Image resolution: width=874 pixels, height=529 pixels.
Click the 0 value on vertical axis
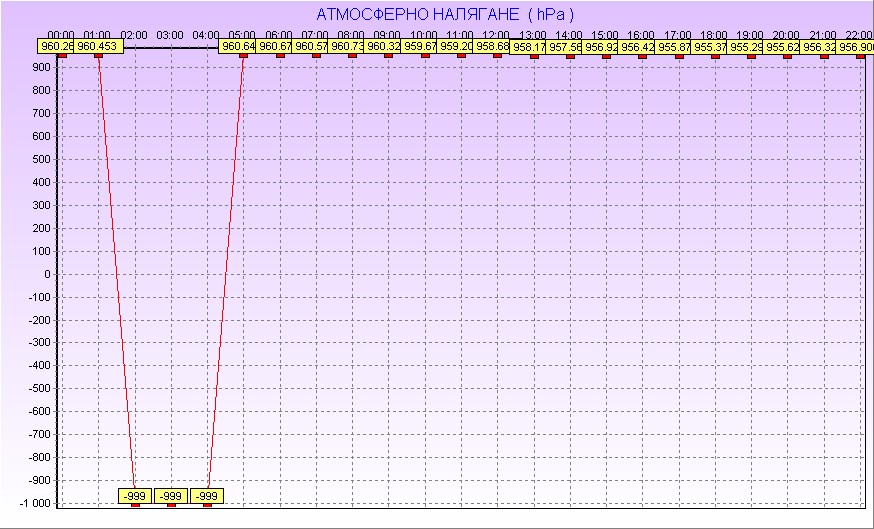click(x=47, y=274)
